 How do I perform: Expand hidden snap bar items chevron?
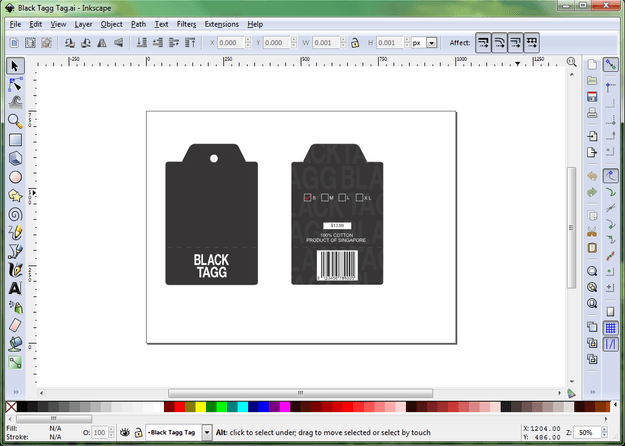tap(593, 392)
